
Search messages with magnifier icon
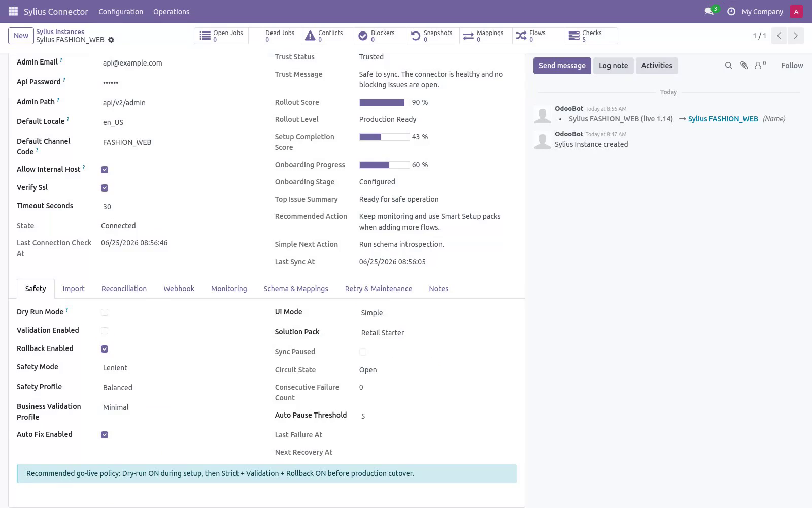pyautogui.click(x=729, y=66)
